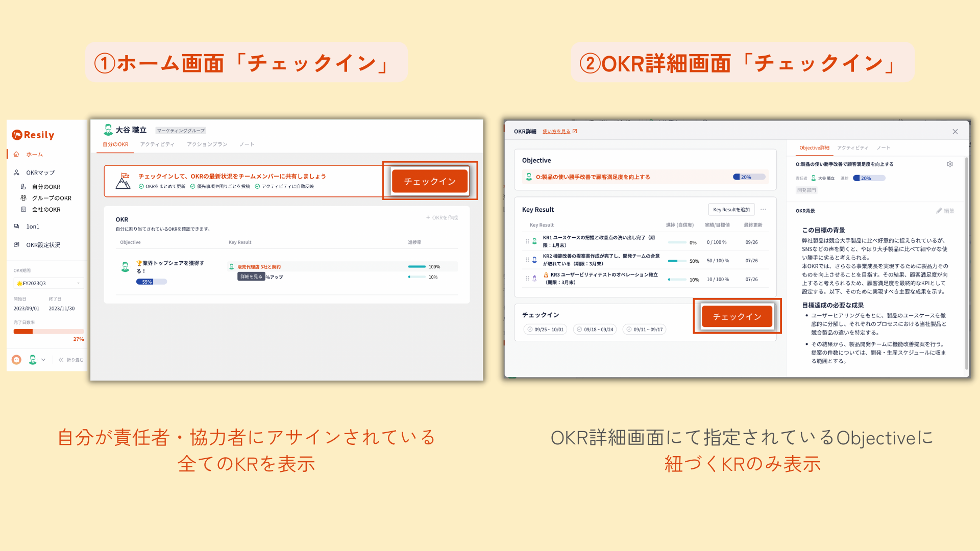Click the 詳細を見る tooltip button
980x551 pixels.
251,277
